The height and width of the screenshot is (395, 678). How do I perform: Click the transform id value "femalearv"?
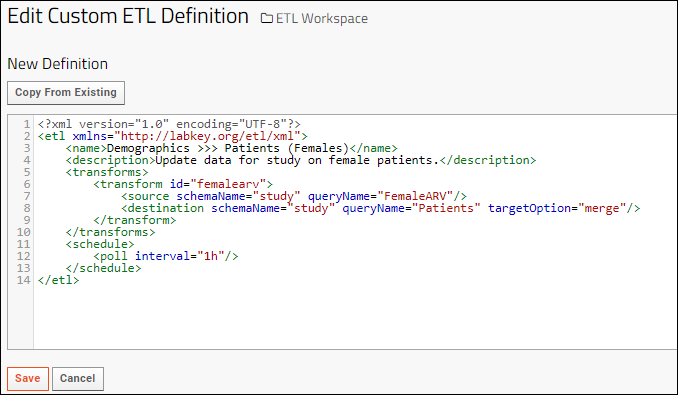click(228, 185)
